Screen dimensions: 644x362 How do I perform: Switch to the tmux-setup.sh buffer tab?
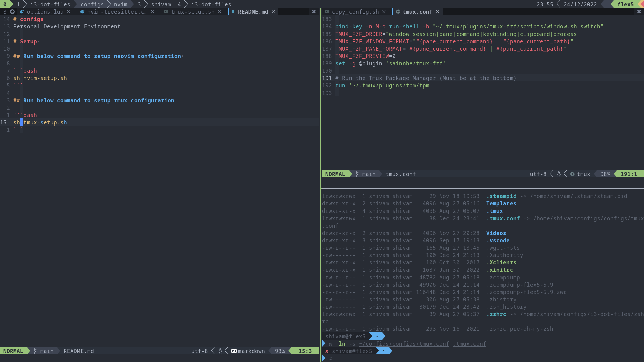[193, 12]
